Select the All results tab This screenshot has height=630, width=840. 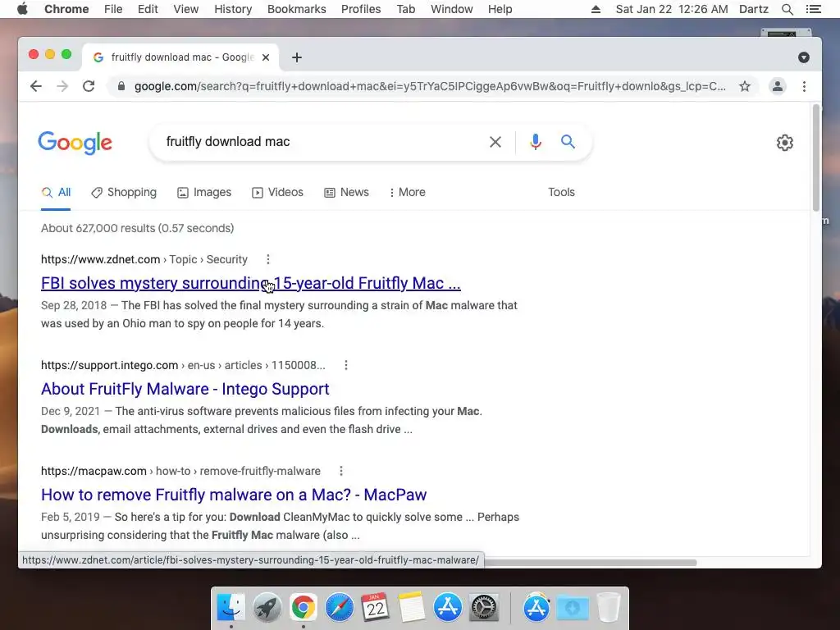coord(57,192)
